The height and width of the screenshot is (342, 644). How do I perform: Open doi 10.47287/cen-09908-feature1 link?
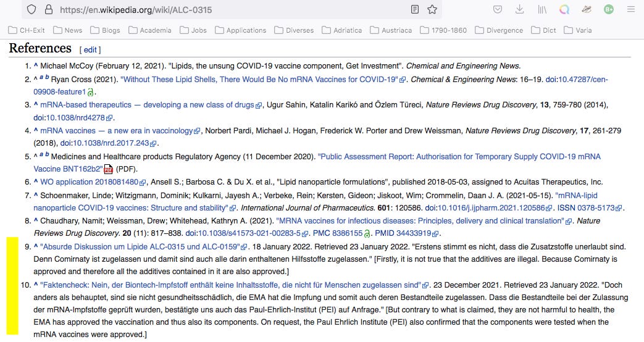(321, 85)
